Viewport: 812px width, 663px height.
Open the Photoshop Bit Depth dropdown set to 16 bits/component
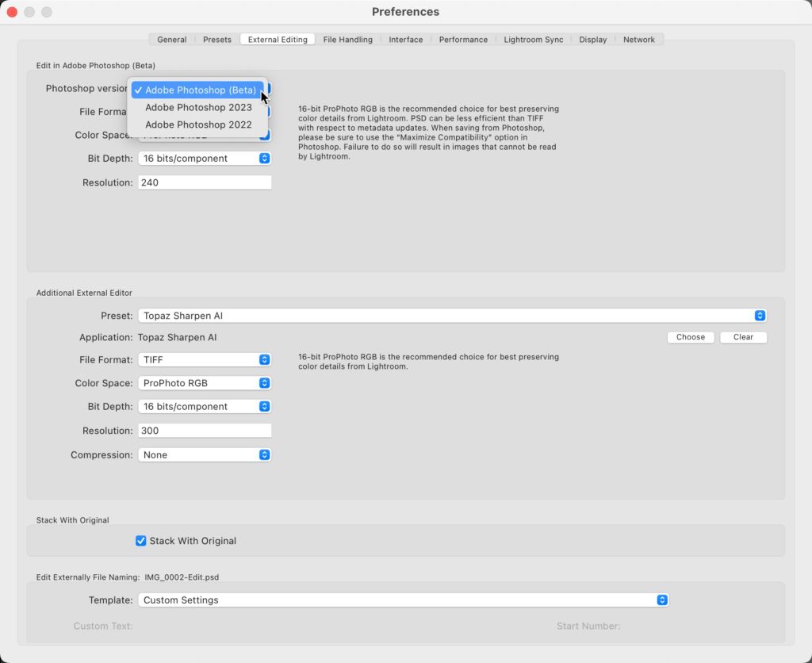pos(205,159)
